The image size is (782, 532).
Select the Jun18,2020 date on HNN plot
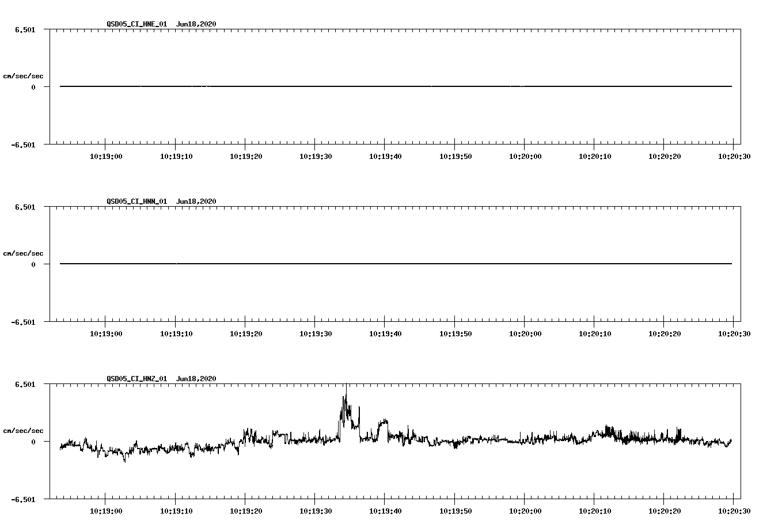[x=196, y=201]
